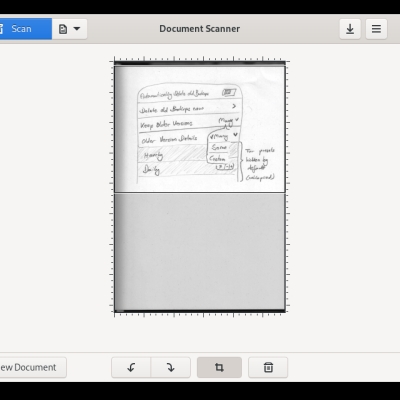Screen dimensions: 400x400
Task: Delete the page with the trash icon
Action: pyautogui.click(x=268, y=367)
